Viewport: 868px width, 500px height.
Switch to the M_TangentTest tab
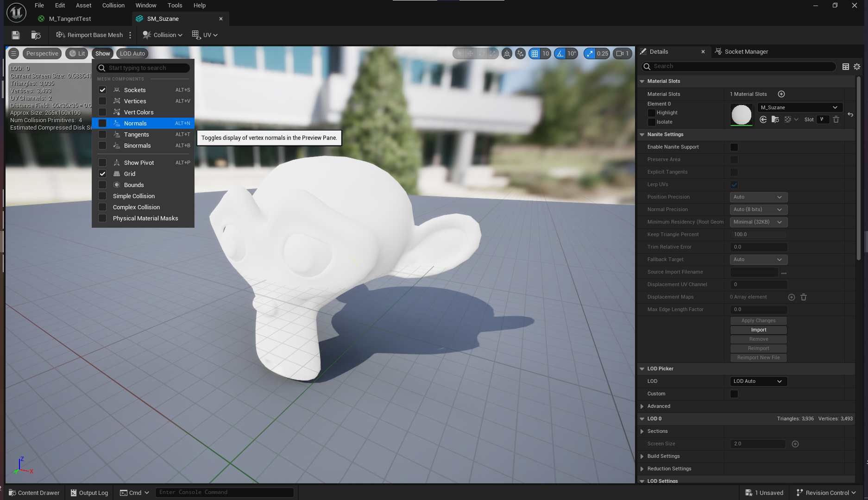point(70,19)
